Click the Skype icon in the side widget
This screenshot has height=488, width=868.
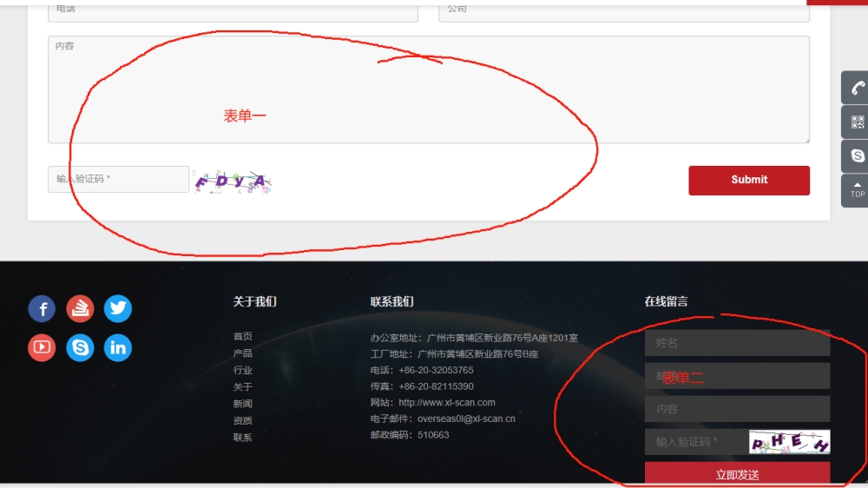856,156
